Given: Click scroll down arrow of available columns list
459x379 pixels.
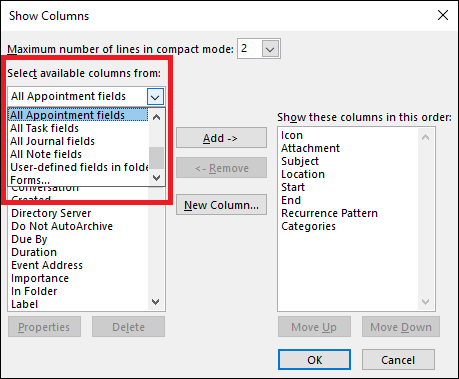Looking at the screenshot, I should pos(156,302).
